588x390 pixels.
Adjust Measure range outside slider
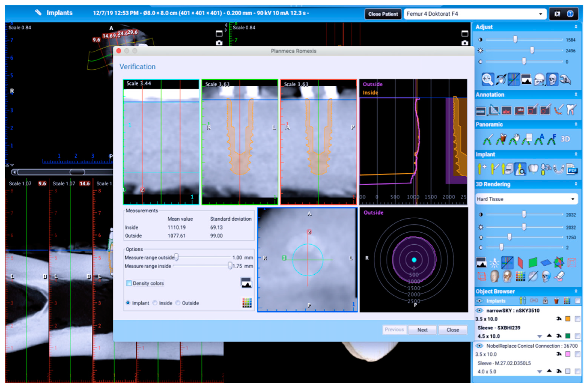coord(176,257)
